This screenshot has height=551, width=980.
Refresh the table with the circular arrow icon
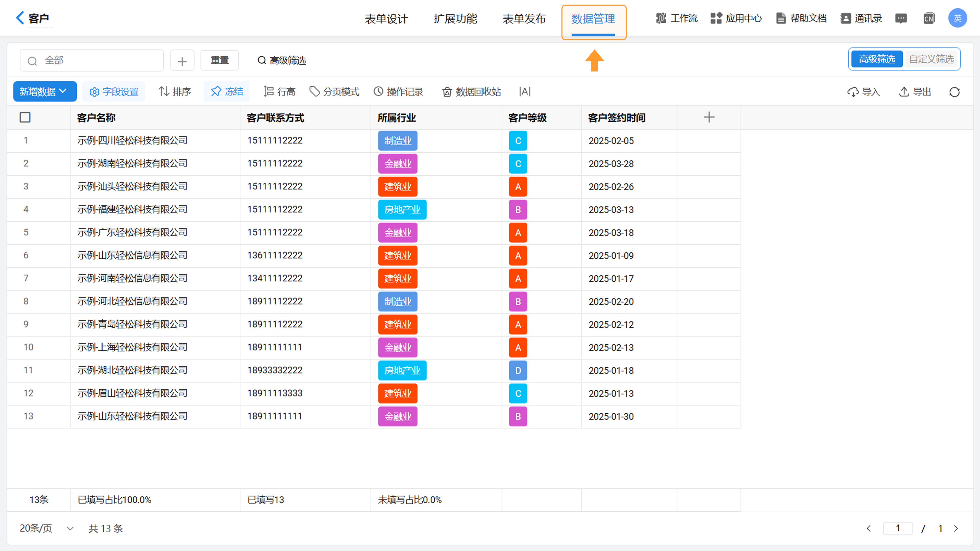[x=954, y=92]
